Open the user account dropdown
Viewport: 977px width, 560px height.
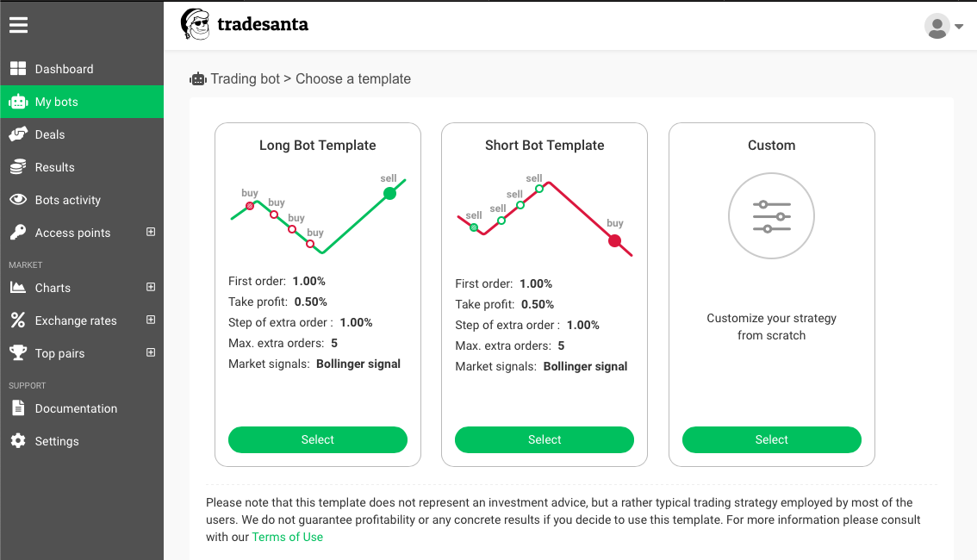pos(943,26)
